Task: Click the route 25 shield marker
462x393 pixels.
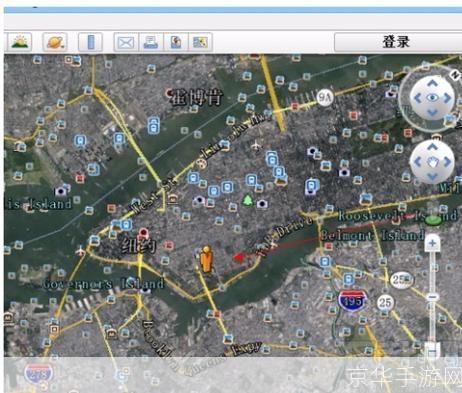Action: tap(385, 303)
